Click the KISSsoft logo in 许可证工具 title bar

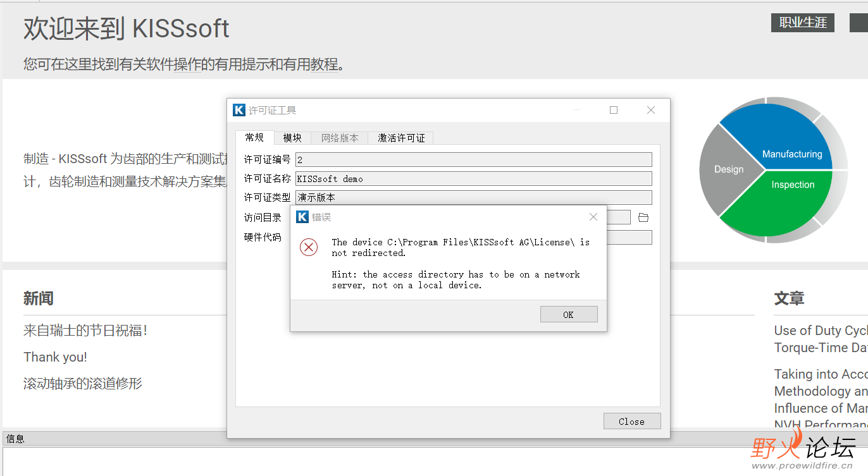[x=239, y=110]
